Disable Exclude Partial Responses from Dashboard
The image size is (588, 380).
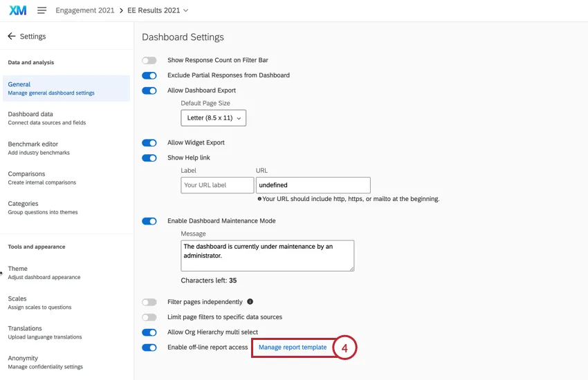pos(149,75)
